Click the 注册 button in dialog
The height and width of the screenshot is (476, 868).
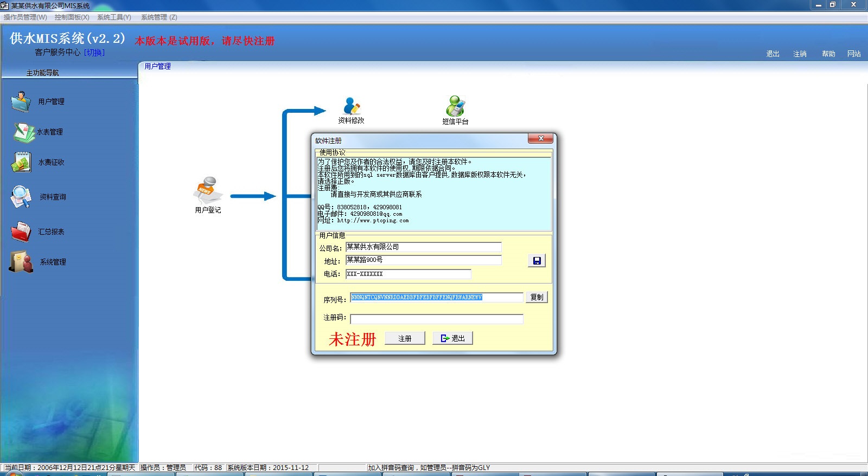tap(405, 338)
